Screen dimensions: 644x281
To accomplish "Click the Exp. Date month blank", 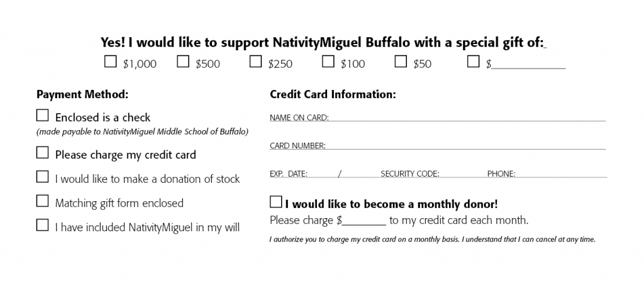I will [x=323, y=174].
